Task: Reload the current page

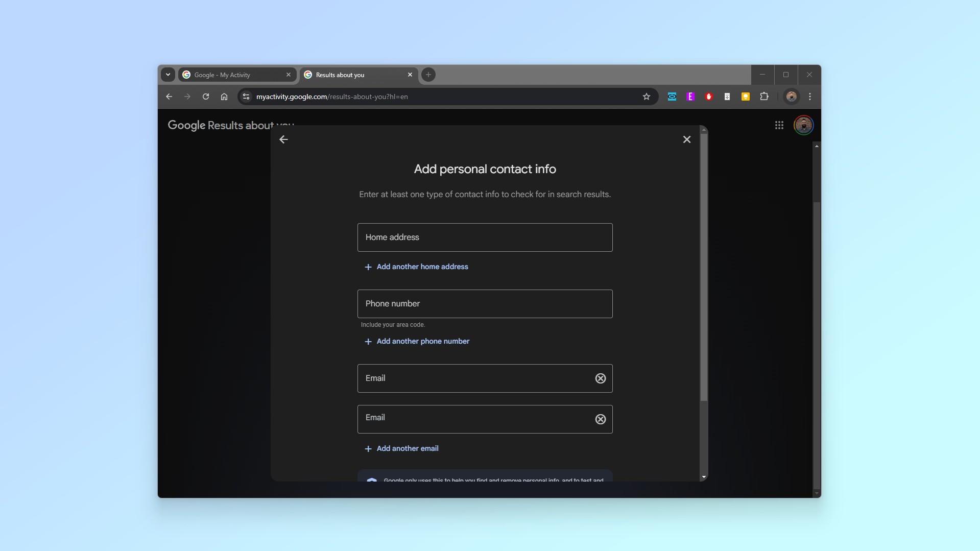Action: tap(205, 97)
